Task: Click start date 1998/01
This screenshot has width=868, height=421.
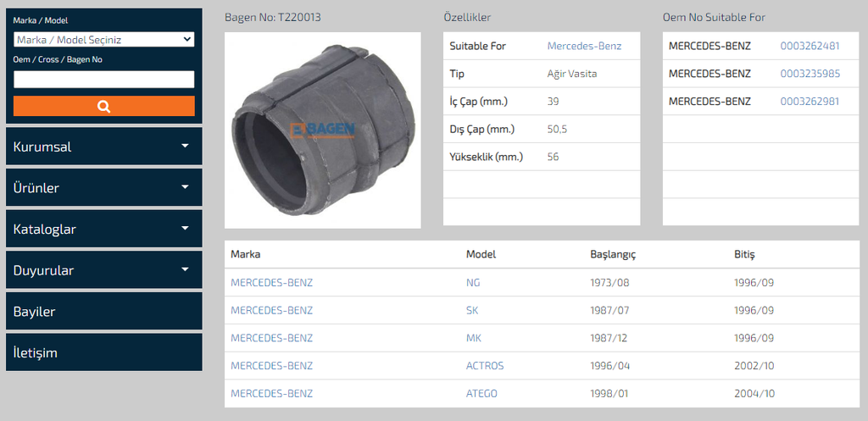Action: tap(609, 393)
